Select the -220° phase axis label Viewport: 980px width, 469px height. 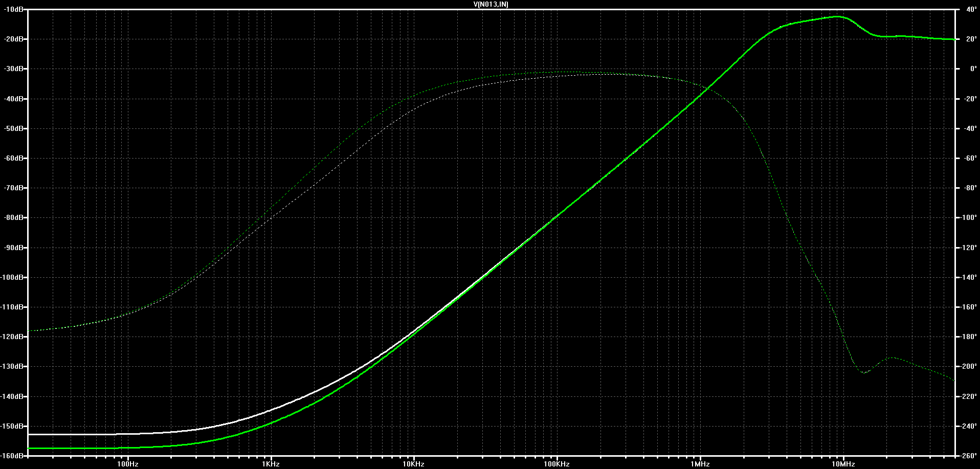(968, 396)
